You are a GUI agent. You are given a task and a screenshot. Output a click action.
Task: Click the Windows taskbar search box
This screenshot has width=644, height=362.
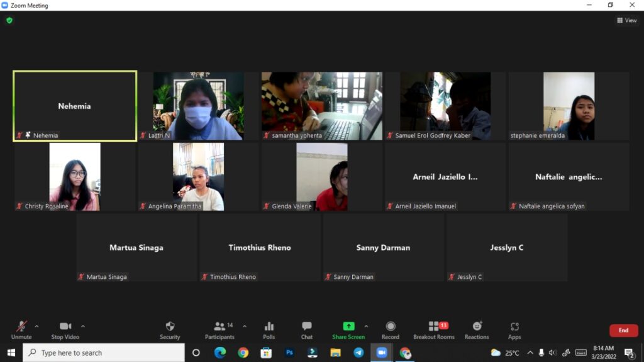pos(104,353)
